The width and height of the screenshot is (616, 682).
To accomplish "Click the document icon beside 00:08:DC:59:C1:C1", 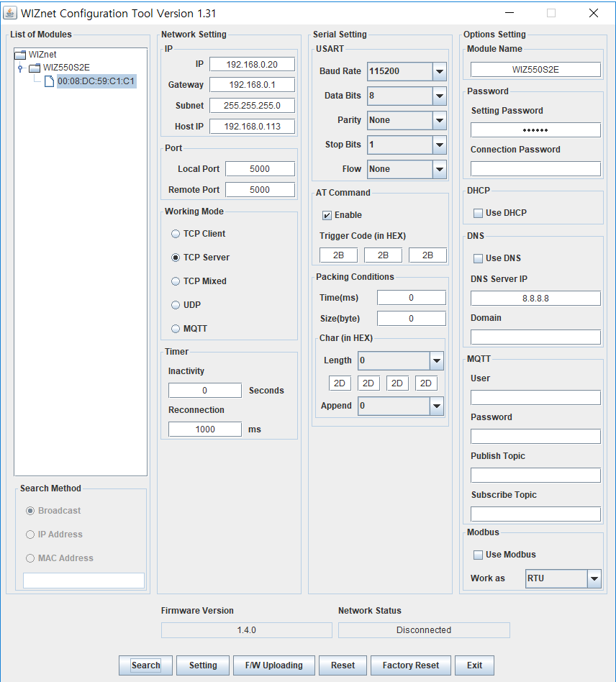I will pyautogui.click(x=50, y=81).
